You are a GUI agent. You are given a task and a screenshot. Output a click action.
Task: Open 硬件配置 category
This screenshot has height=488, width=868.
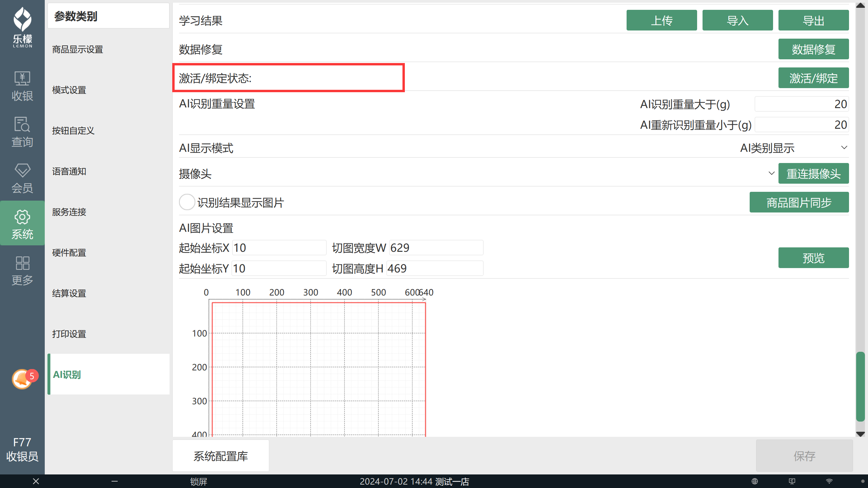click(108, 253)
